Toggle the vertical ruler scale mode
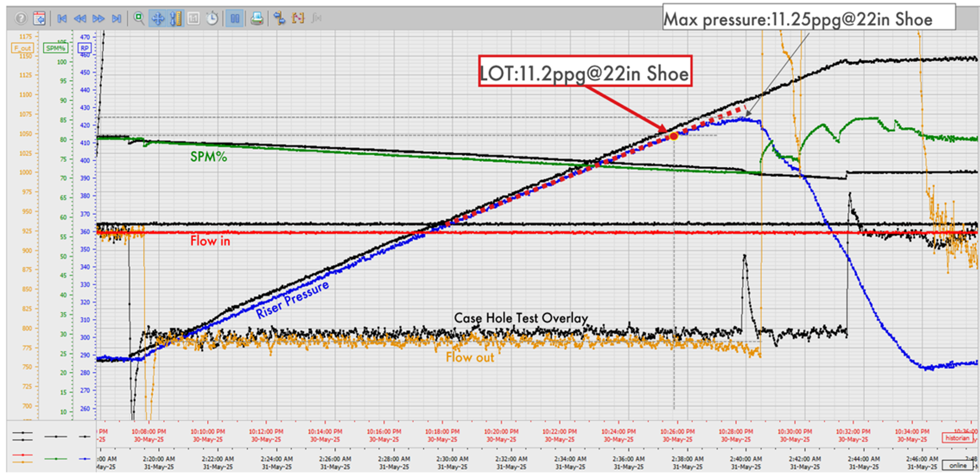 point(176,19)
